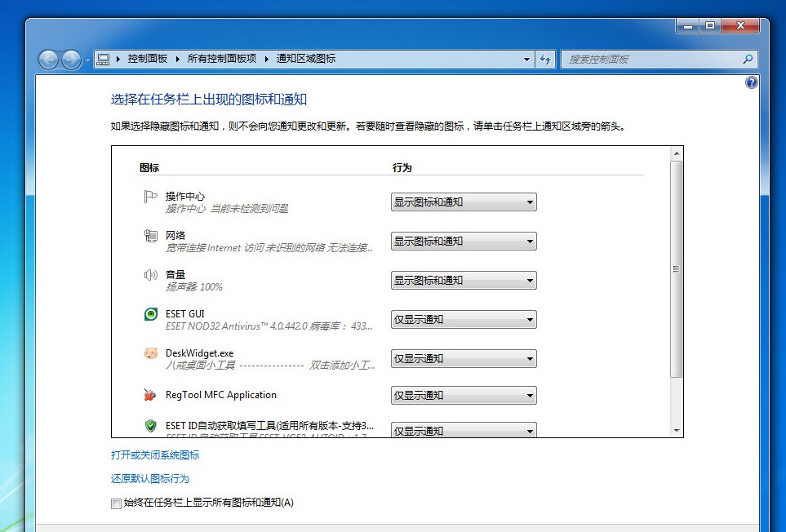Click the ESET ID tool shield icon
Viewport: 786px width, 532px height.
coord(150,426)
